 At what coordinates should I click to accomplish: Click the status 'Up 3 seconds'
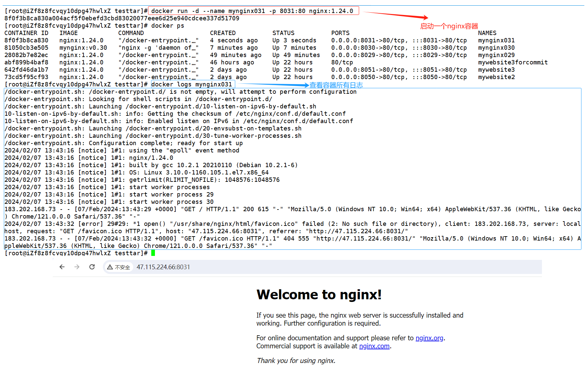click(x=294, y=40)
